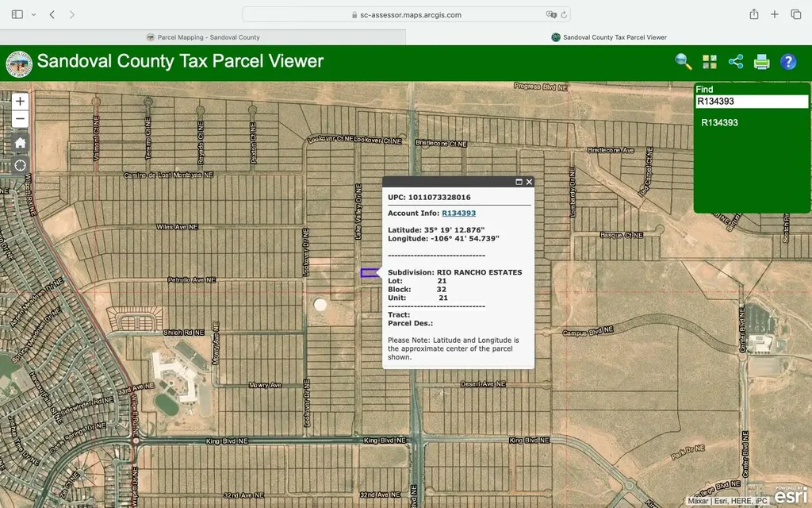Maximize the parcel info popup

(x=519, y=182)
